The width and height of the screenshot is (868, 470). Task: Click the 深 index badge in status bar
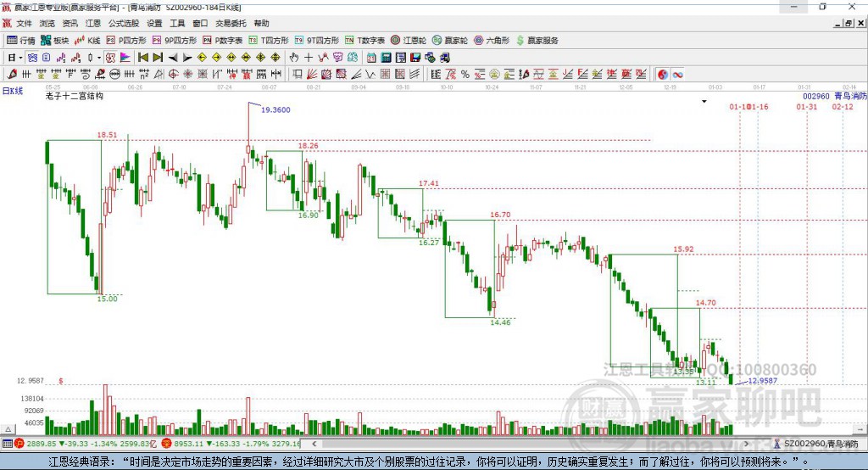(167, 444)
